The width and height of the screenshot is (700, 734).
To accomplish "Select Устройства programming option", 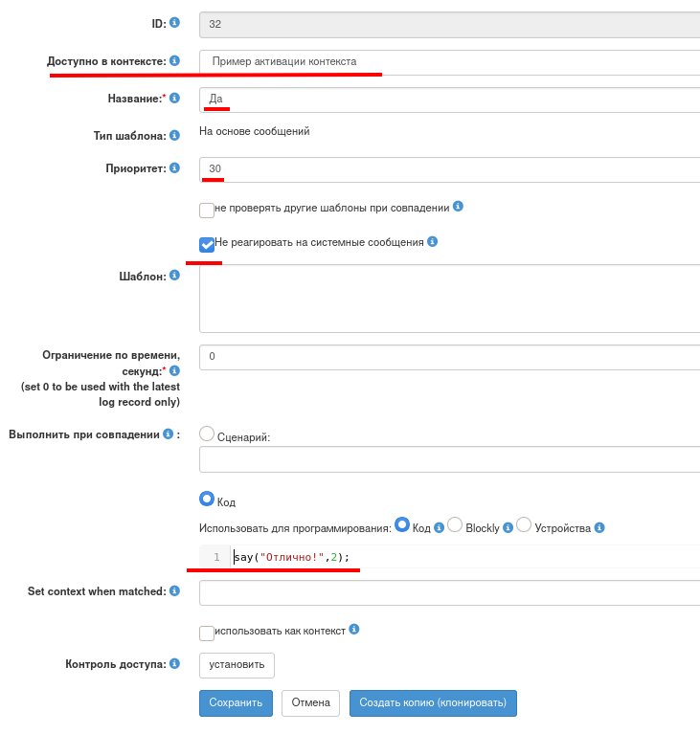I will (524, 524).
